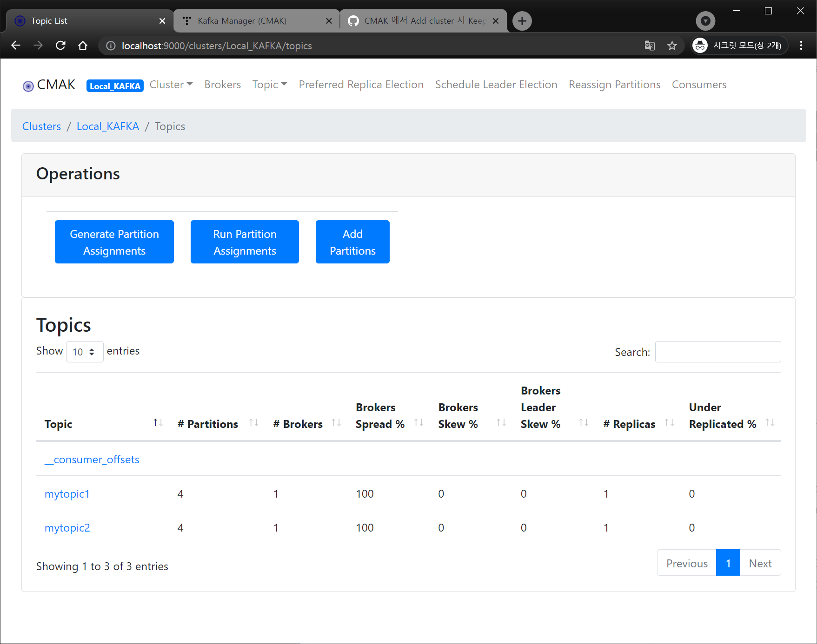The width and height of the screenshot is (817, 644).
Task: Open Brokers in the navbar
Action: (223, 85)
